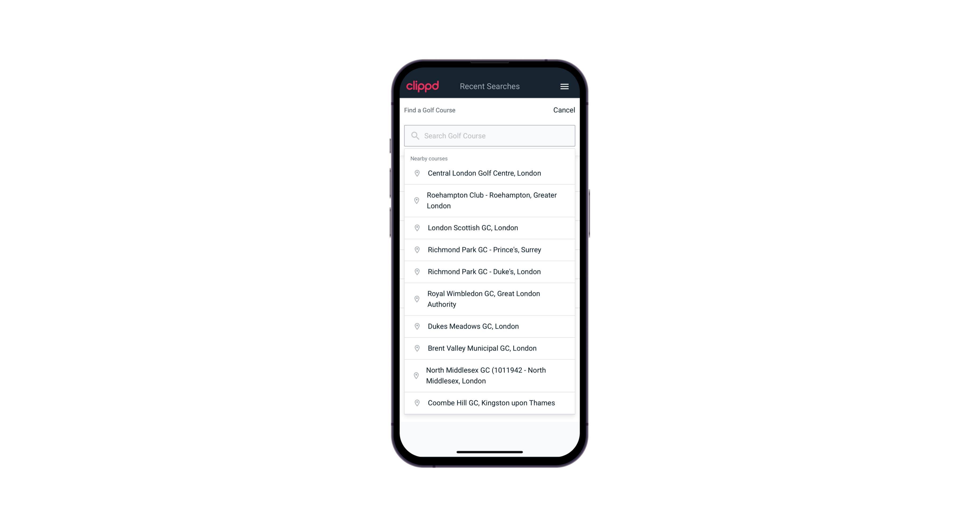Select Richmond Park GC Prince's Surrey entry
This screenshot has height=527, width=980.
489,249
